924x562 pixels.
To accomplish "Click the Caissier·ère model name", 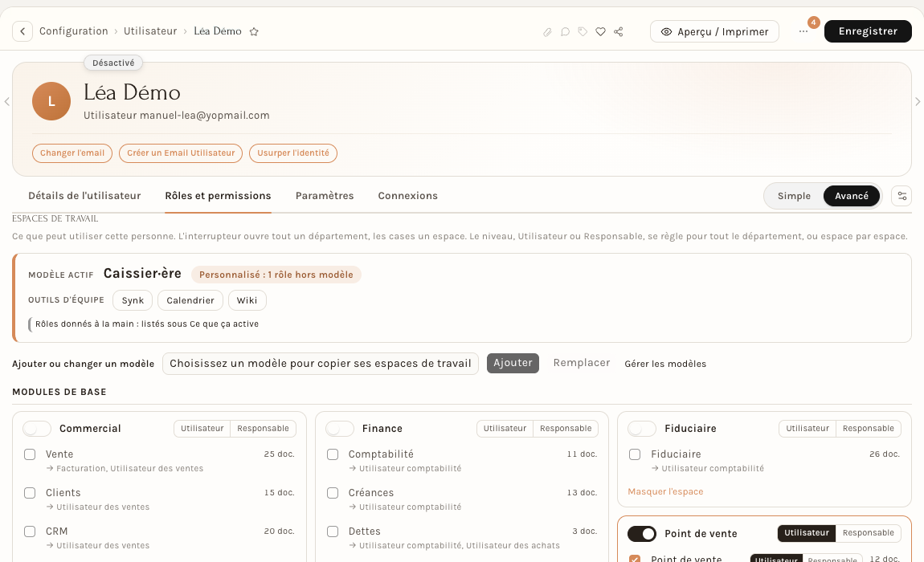I will [142, 274].
